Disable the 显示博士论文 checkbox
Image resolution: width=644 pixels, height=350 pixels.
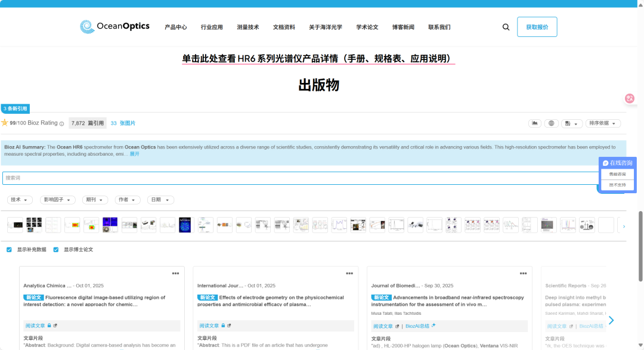click(55, 249)
